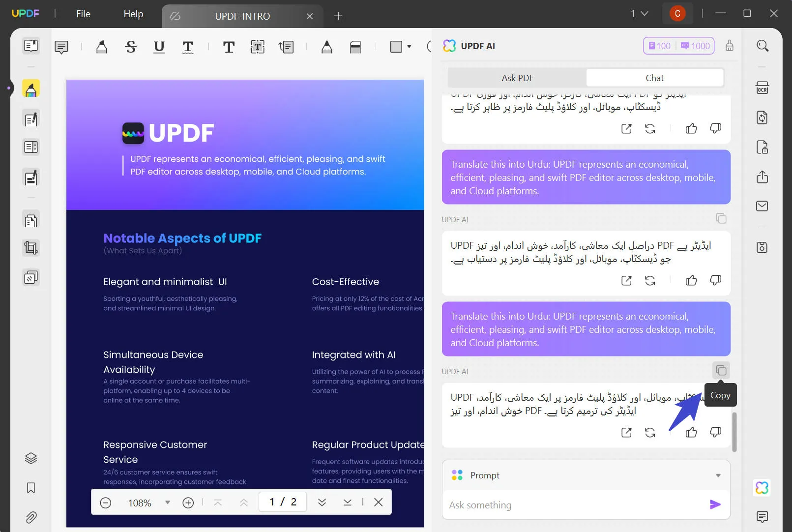This screenshot has height=532, width=792.
Task: Copy the latest UPDF AI response
Action: click(x=721, y=370)
